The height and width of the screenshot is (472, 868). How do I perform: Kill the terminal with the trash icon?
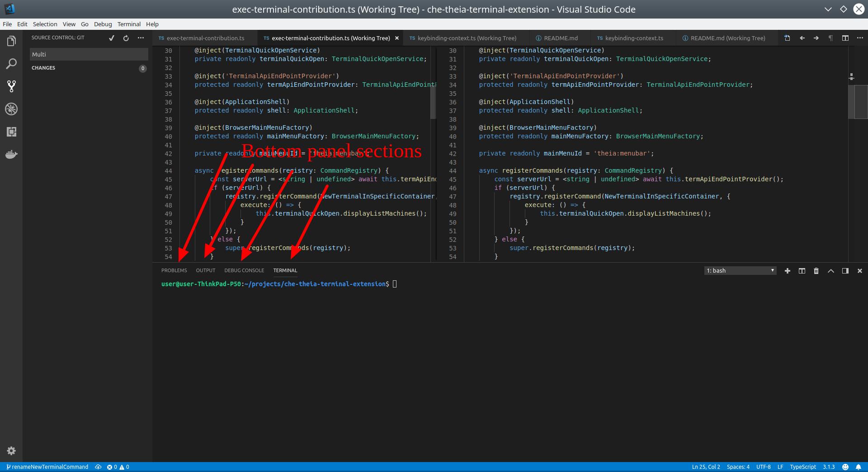tap(816, 271)
